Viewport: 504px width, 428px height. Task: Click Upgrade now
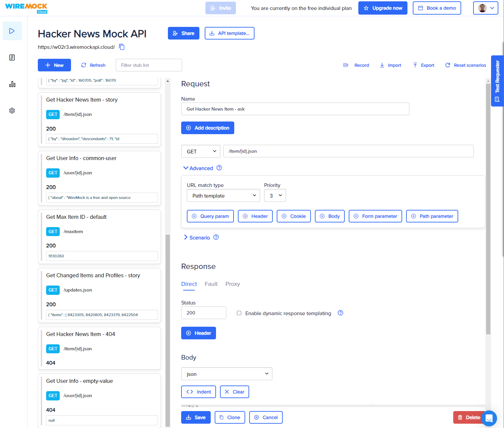click(x=383, y=8)
